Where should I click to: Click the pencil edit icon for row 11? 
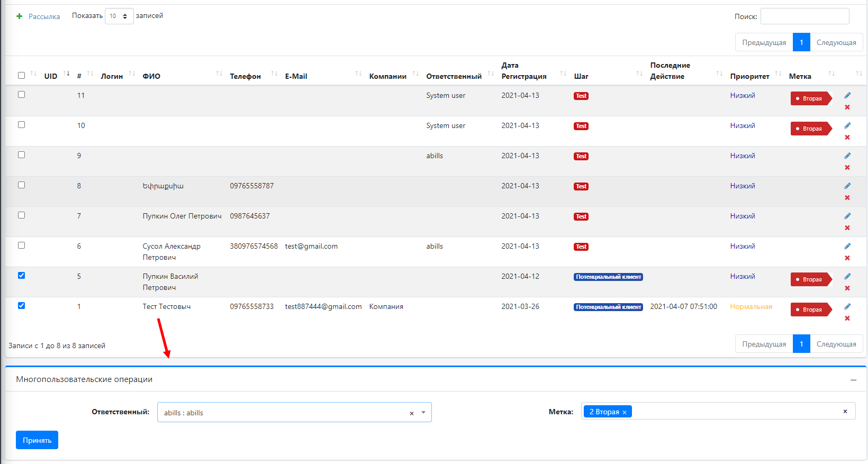click(847, 95)
